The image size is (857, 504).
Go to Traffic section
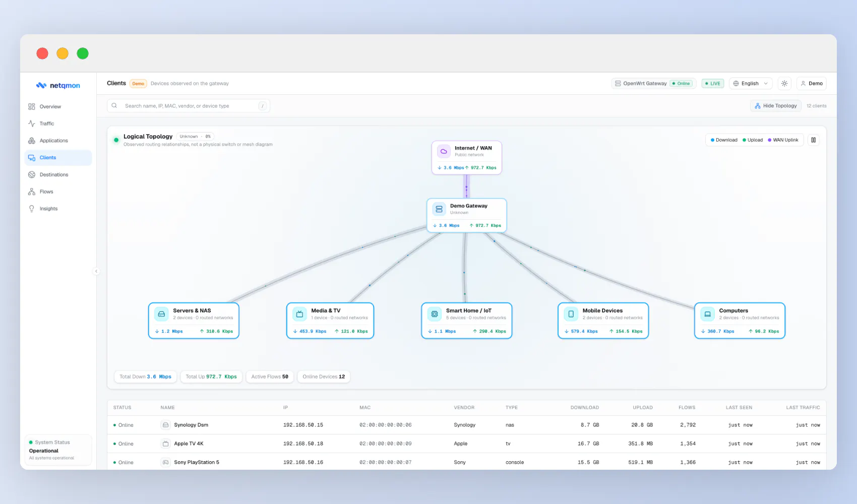58,123
